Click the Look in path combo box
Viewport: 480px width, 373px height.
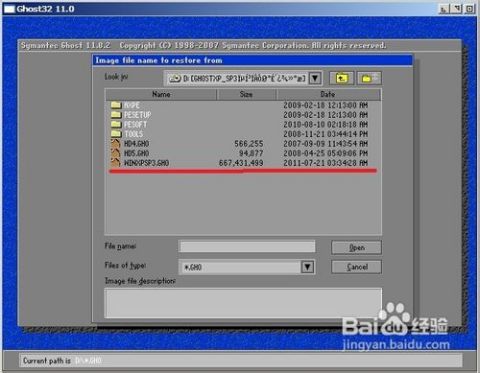243,78
